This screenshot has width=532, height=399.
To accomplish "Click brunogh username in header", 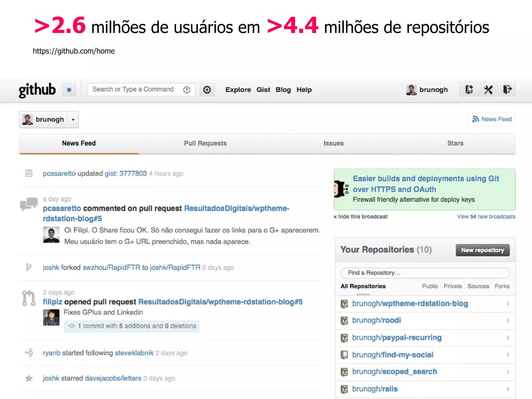I will tap(434, 90).
